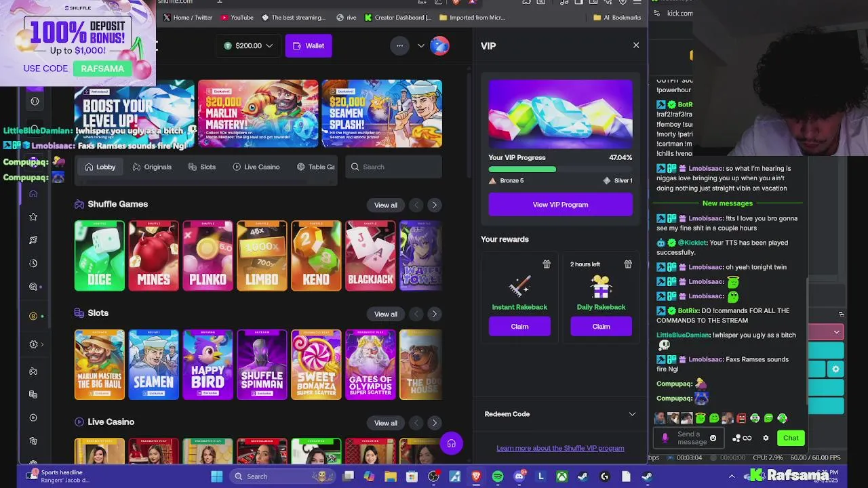Click the gift icon above Daily Rakeback

coord(628,264)
